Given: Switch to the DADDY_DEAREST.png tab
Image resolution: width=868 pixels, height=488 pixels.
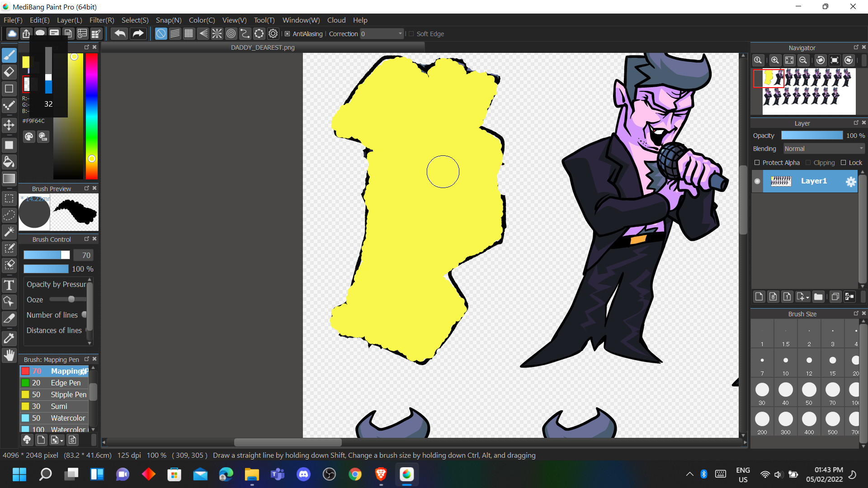Looking at the screenshot, I should [262, 47].
